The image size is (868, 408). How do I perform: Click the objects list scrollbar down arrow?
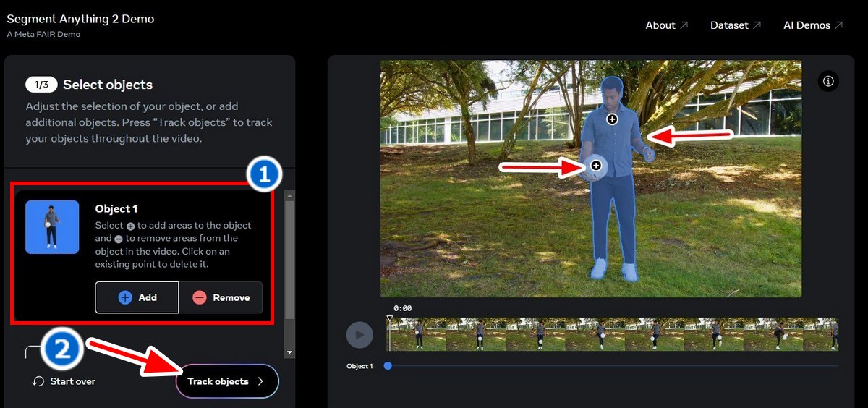(290, 352)
